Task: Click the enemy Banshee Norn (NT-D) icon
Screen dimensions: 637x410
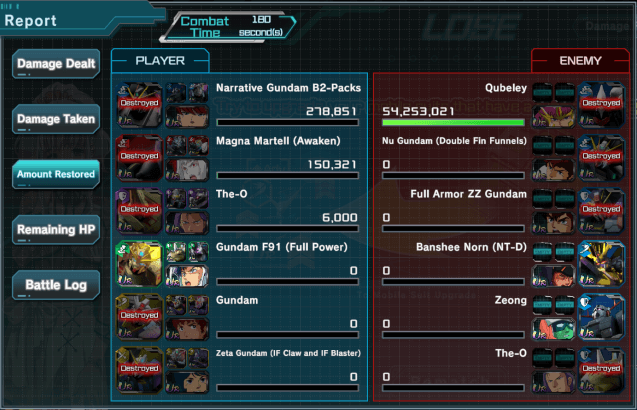Action: [601, 264]
